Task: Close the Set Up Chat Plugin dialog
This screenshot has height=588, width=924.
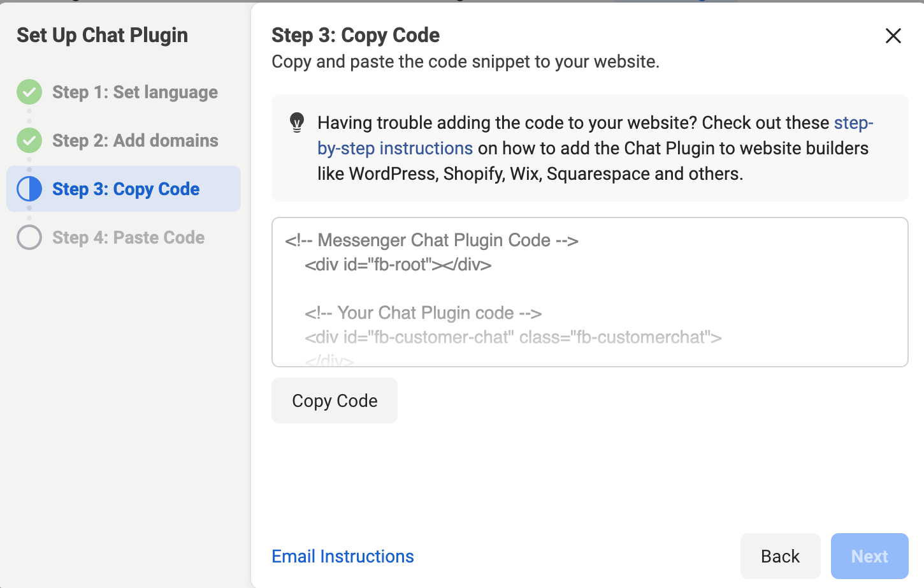Action: (893, 36)
